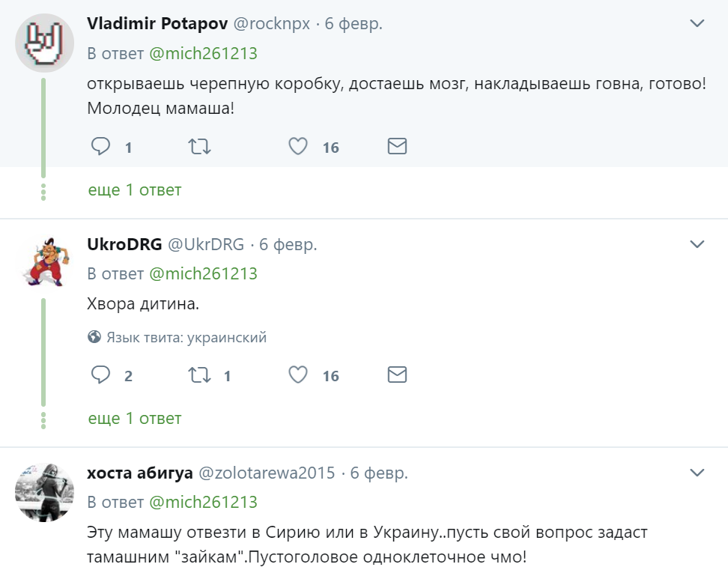Share UkroDRG's tweet by direct message
Screen dimensions: 728x582
coord(397,375)
